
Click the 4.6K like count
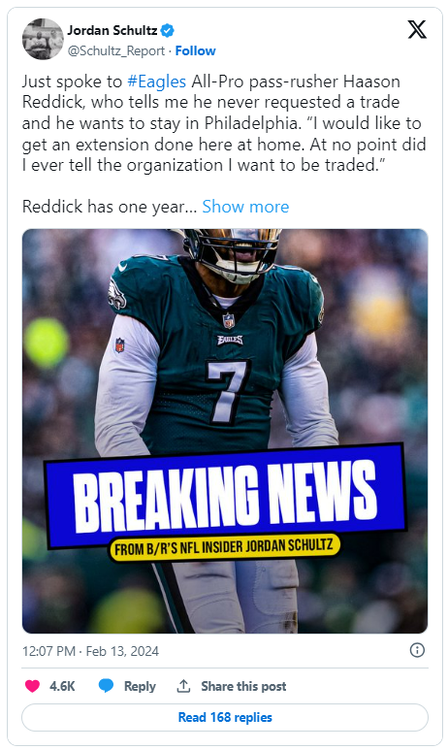(x=62, y=686)
